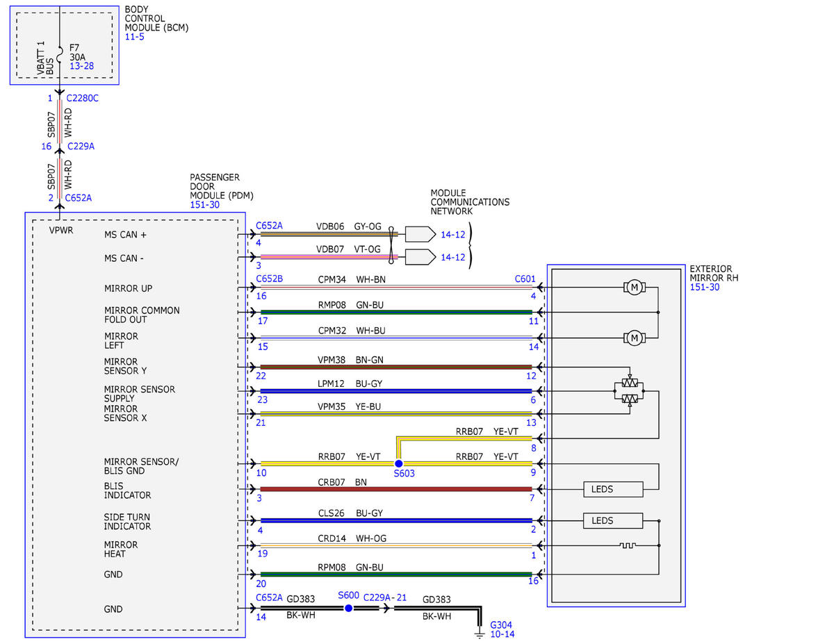This screenshot has width=834, height=644.
Task: Click the blue S603 splice dot
Action: tap(398, 463)
